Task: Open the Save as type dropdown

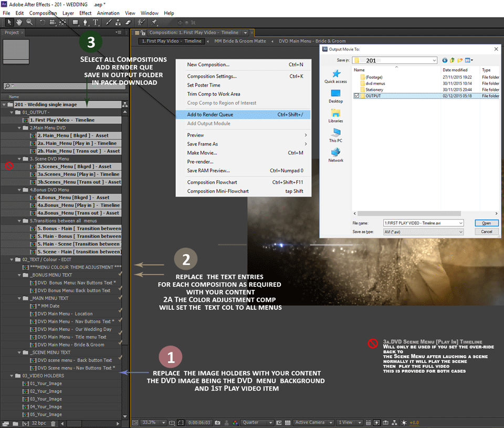Action: click(x=424, y=232)
